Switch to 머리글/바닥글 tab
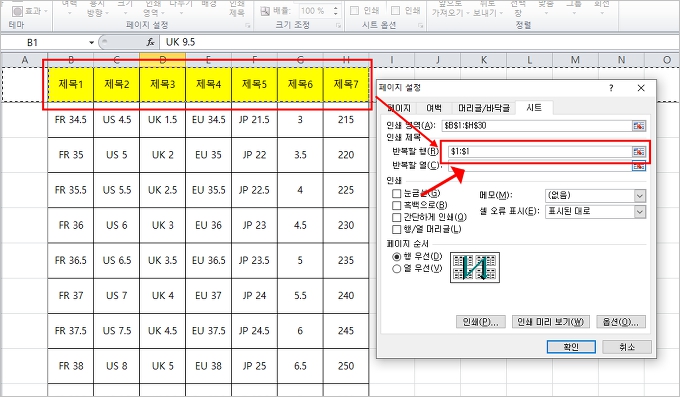 [484, 108]
